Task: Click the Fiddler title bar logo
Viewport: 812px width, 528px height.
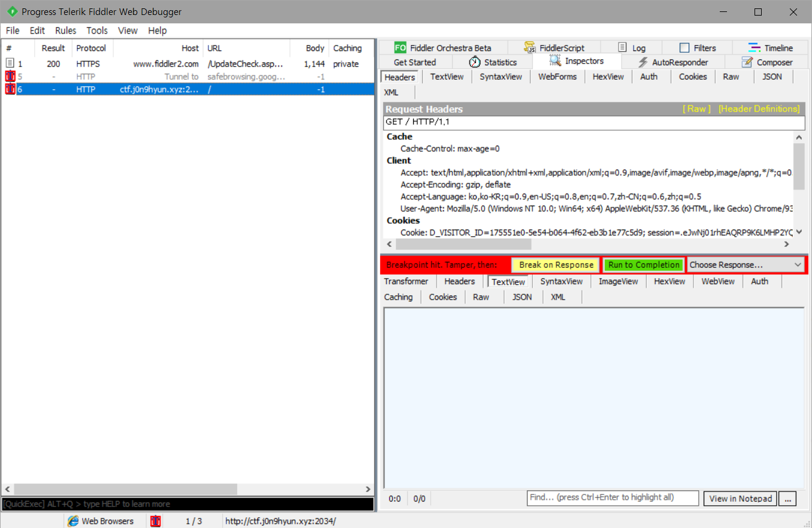Action: point(12,11)
